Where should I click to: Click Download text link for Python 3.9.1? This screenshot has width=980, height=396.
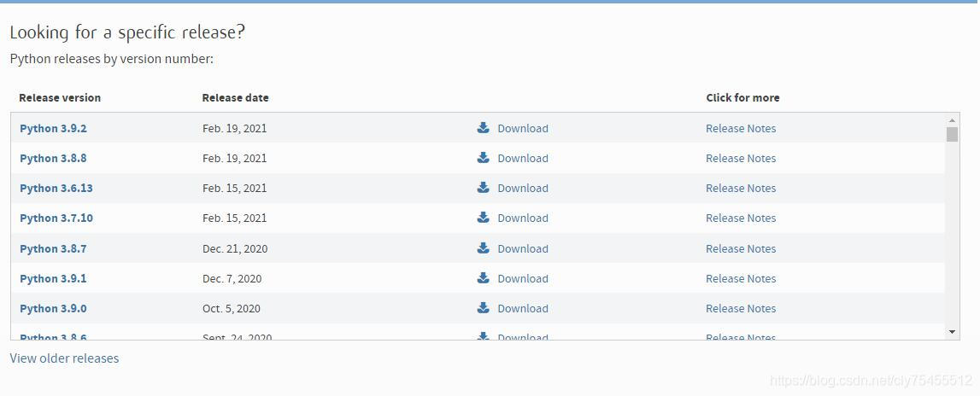click(x=523, y=279)
